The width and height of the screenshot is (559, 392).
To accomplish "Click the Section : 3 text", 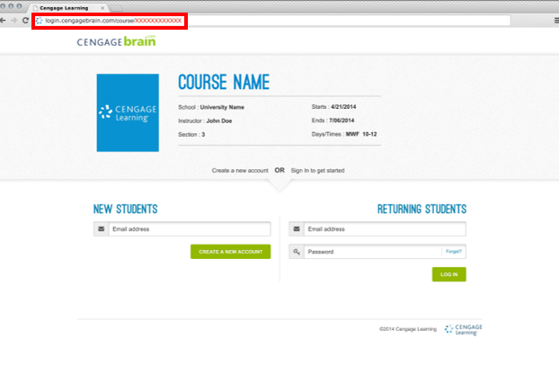I will coord(191,135).
